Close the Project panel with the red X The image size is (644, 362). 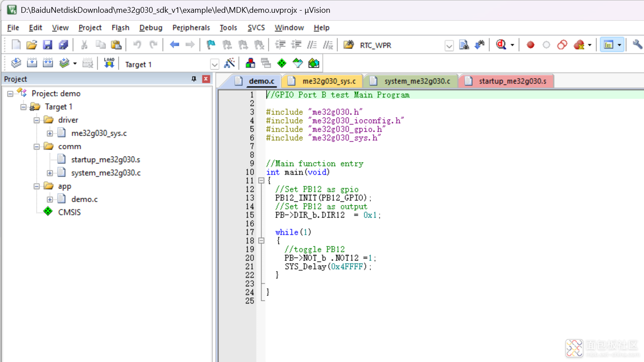[206, 79]
